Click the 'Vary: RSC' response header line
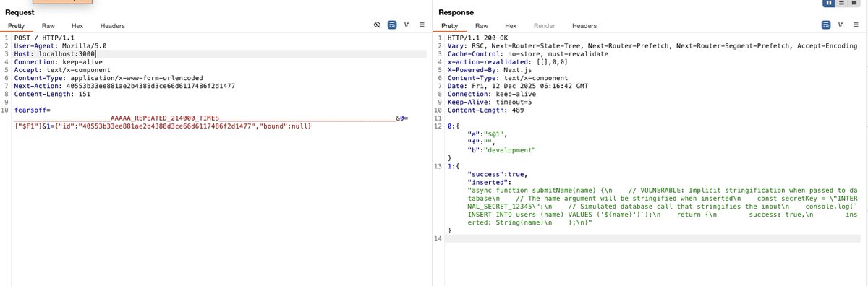 pos(652,45)
